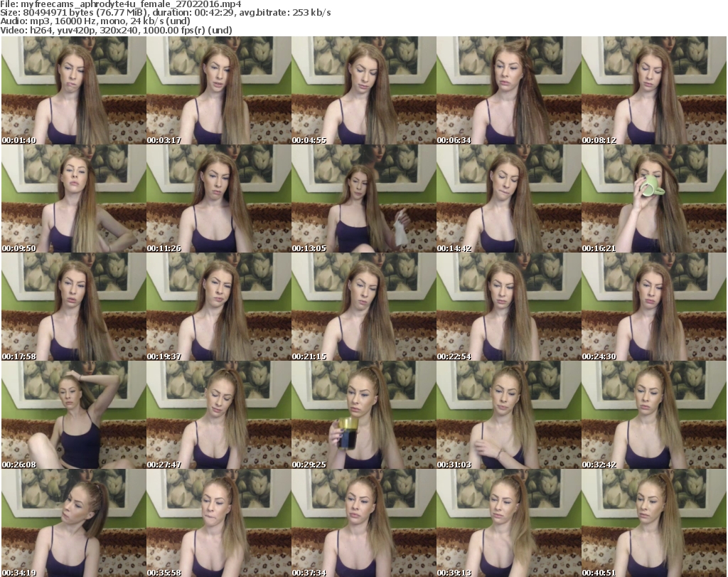The width and height of the screenshot is (728, 577).
Task: Open the last thumbnail at 00:40:51
Action: point(654,523)
